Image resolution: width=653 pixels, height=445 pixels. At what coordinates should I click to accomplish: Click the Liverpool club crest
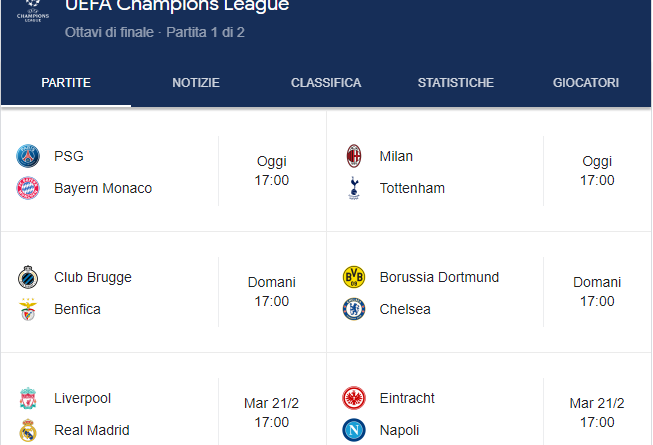(28, 398)
